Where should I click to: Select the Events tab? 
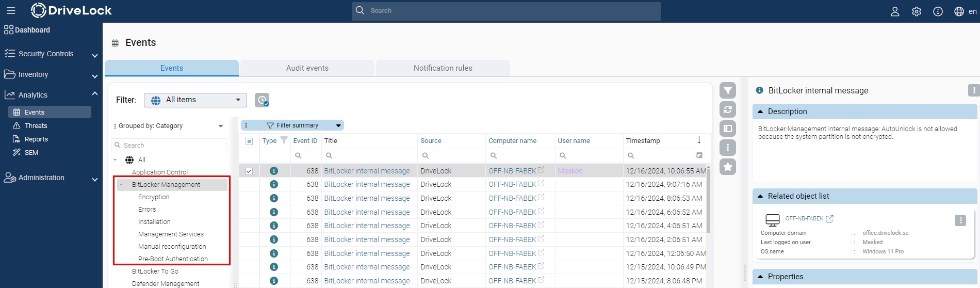pyautogui.click(x=172, y=68)
